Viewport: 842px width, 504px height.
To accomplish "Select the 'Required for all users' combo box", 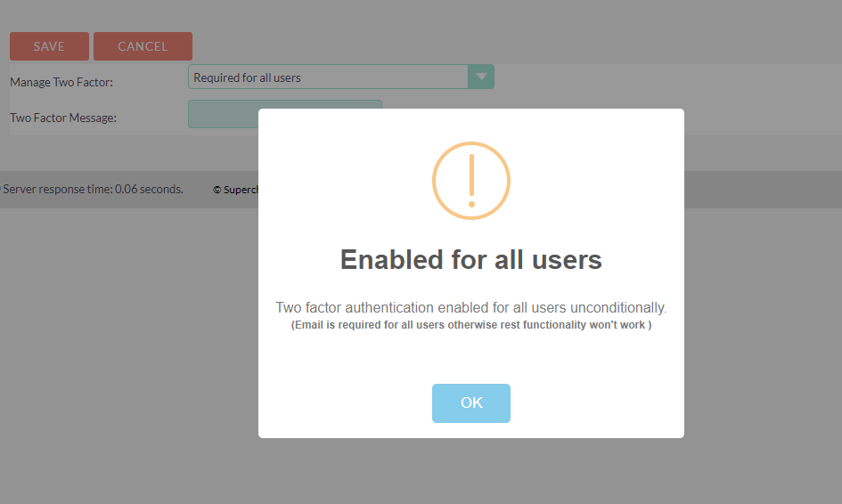I will [341, 77].
